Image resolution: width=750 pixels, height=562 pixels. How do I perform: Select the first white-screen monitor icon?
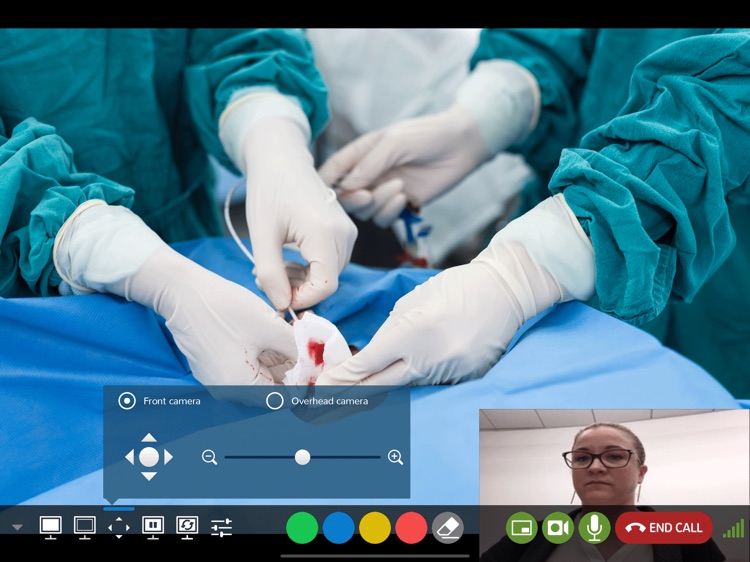coord(50,528)
